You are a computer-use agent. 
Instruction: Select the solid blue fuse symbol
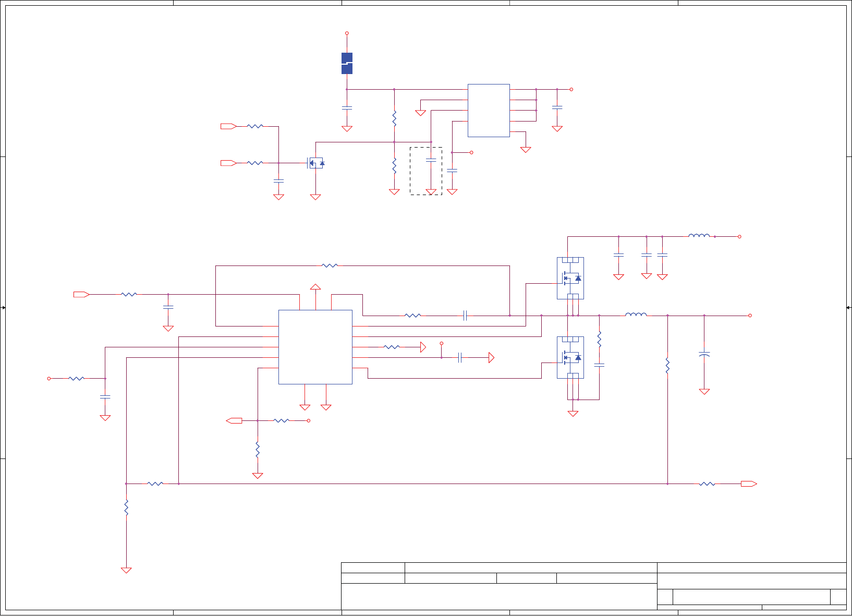point(347,63)
